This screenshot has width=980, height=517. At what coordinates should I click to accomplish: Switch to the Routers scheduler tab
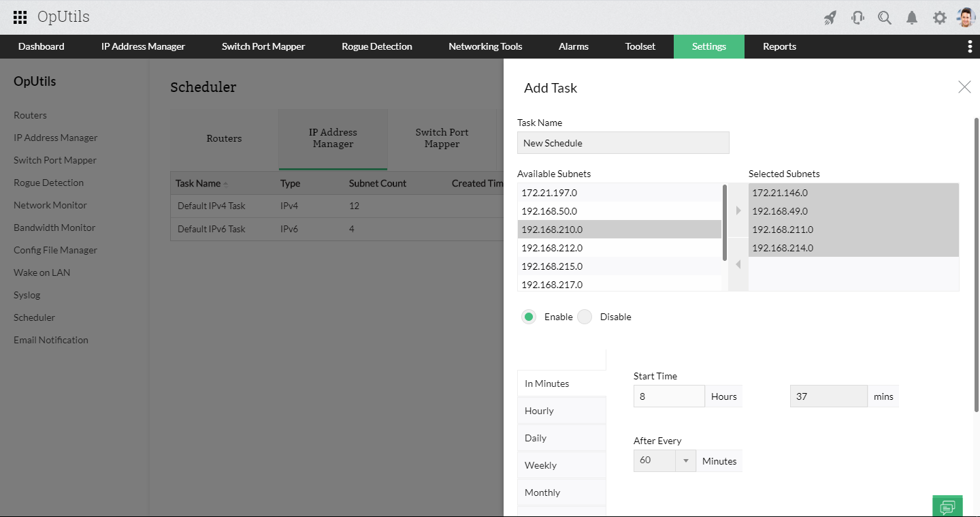224,139
